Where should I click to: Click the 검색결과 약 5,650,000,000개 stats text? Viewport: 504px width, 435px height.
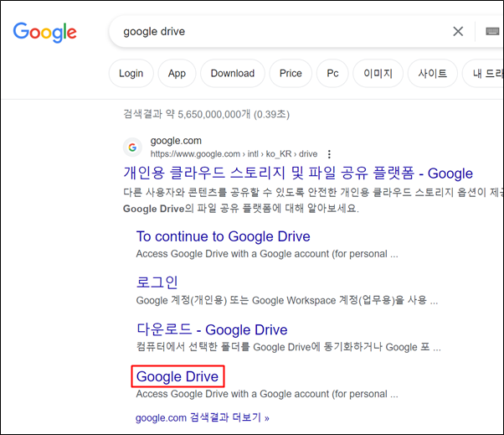(x=206, y=114)
